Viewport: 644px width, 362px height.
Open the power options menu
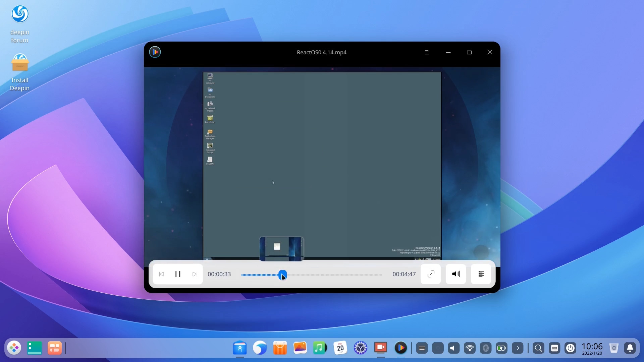tap(571, 348)
